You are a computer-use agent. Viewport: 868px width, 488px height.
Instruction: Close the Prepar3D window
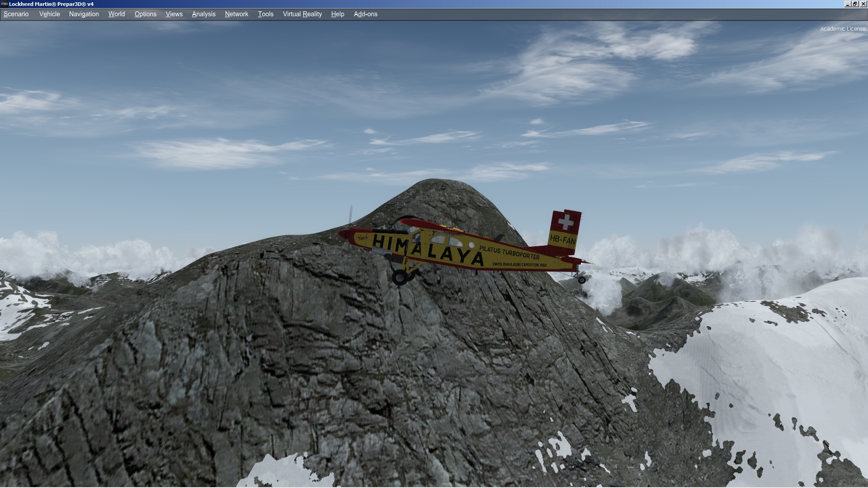click(x=863, y=4)
